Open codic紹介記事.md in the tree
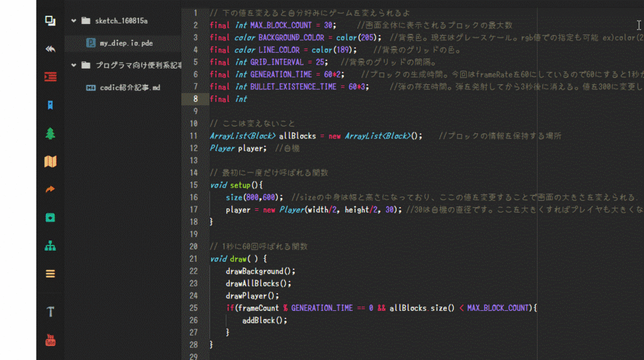 coord(130,87)
